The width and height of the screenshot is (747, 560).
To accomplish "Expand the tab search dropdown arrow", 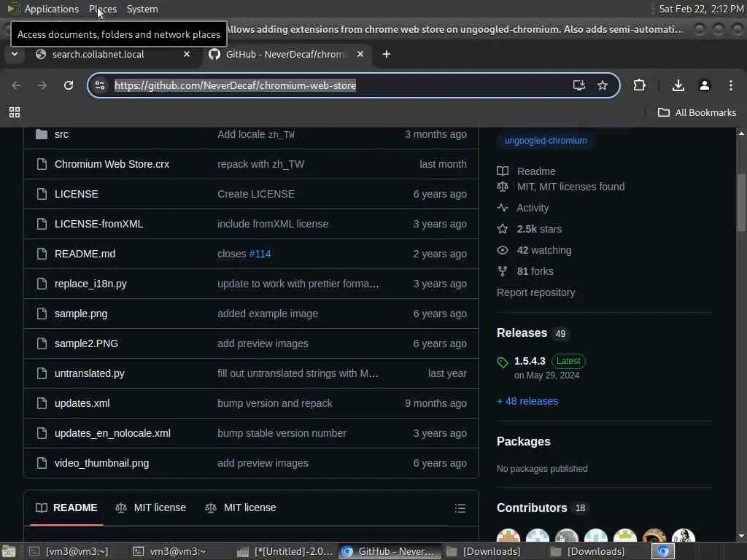I will coord(15,54).
